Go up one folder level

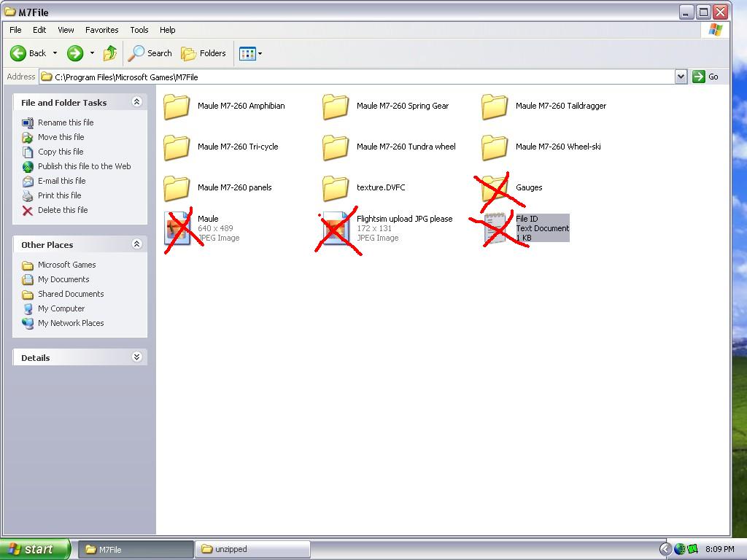tap(110, 52)
